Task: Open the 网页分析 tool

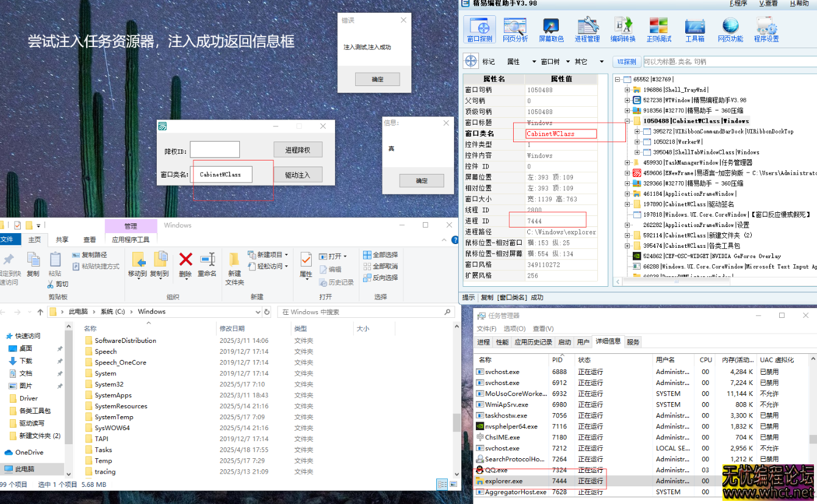Action: 516,29
